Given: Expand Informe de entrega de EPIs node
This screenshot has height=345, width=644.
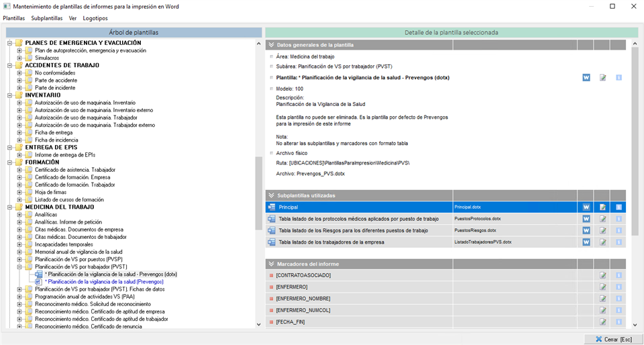Looking at the screenshot, I should 19,155.
